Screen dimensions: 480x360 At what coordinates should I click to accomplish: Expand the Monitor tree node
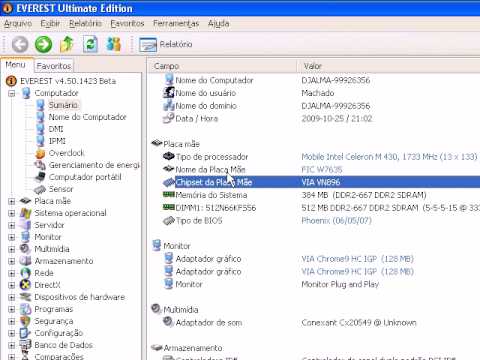tap(12, 237)
